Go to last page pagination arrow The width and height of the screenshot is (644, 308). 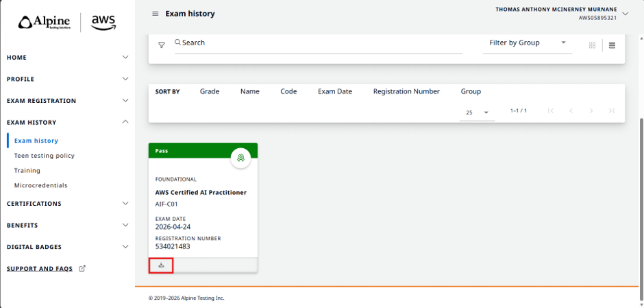point(611,110)
